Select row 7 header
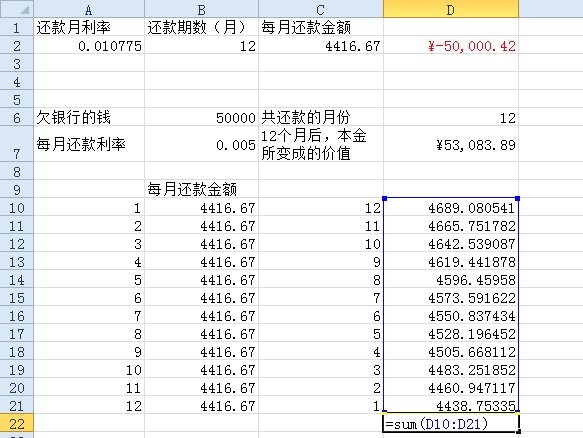The width and height of the screenshot is (583, 438). coord(17,144)
